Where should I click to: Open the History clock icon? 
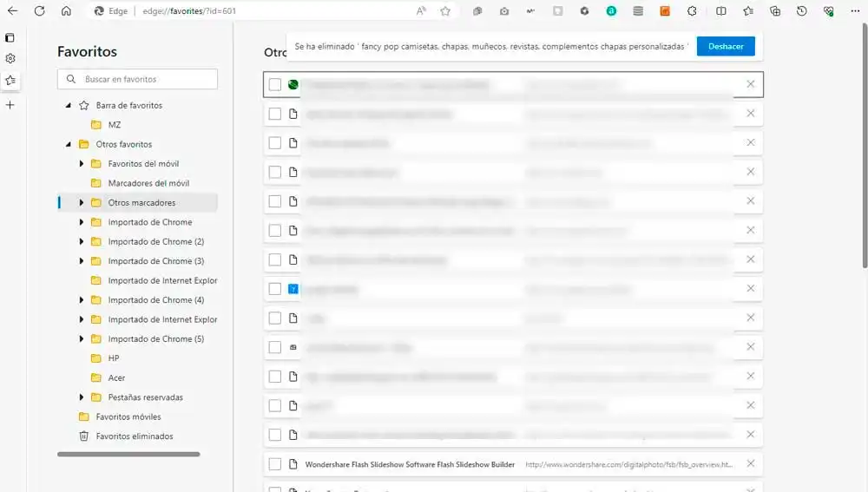point(801,10)
